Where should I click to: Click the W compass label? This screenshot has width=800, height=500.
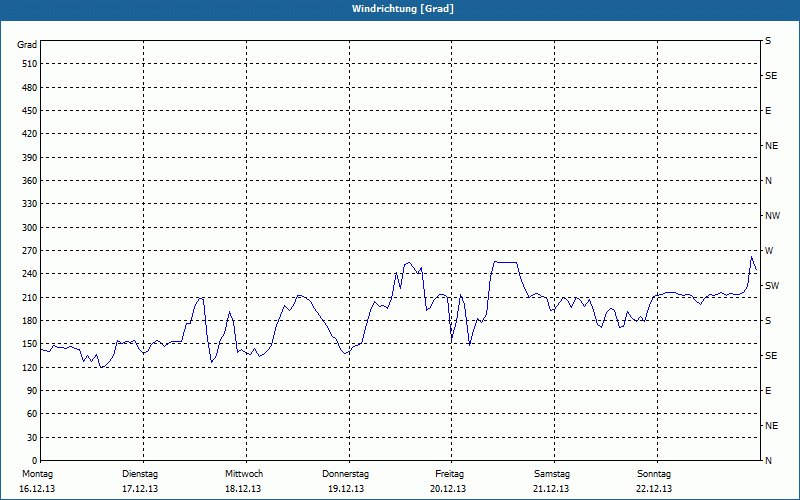pos(769,251)
